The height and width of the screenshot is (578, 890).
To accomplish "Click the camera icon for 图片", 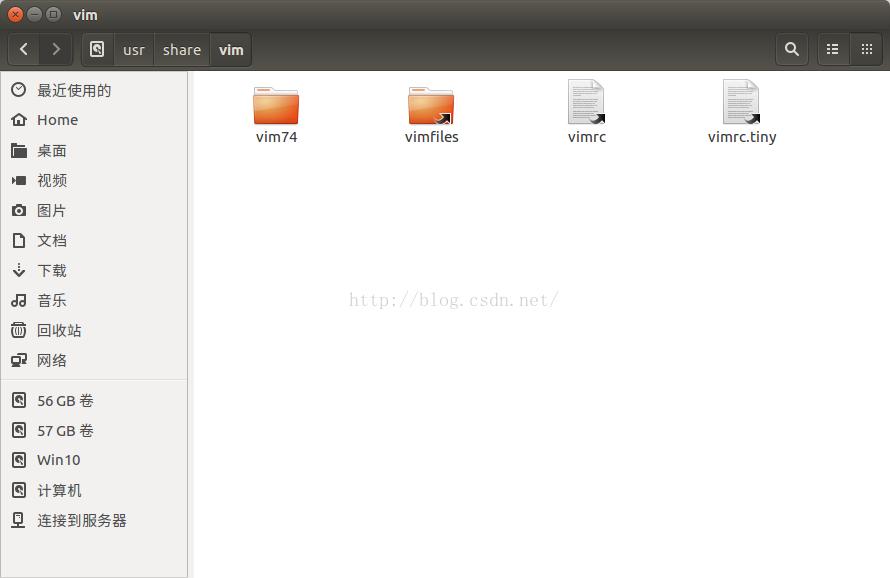I will (x=19, y=211).
